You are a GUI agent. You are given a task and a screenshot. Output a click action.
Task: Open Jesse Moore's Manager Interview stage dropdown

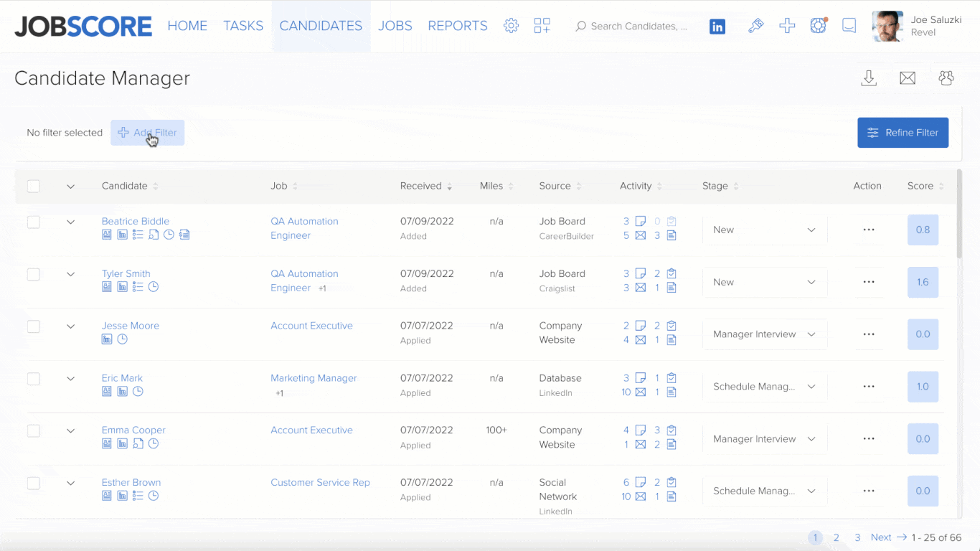[x=765, y=334]
